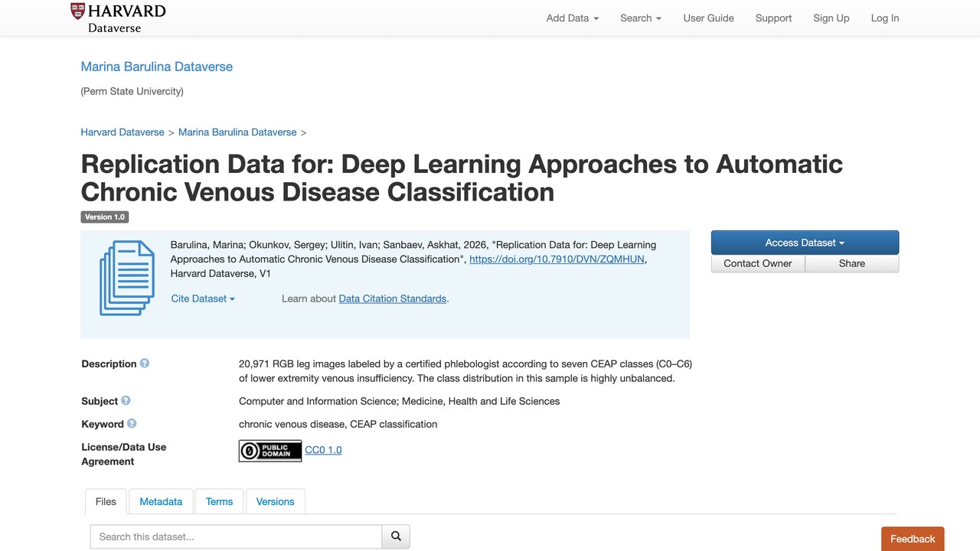980x551 pixels.
Task: Click the Share button
Action: [852, 263]
